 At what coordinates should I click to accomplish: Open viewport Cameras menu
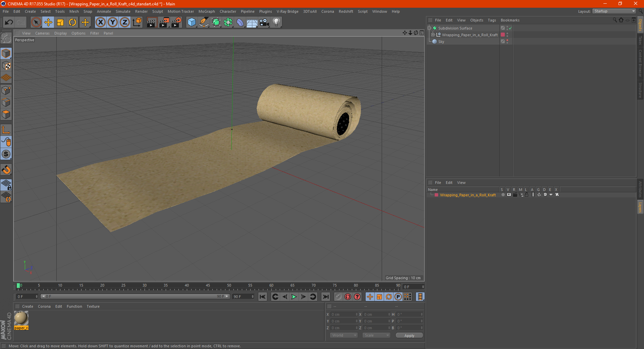click(42, 33)
